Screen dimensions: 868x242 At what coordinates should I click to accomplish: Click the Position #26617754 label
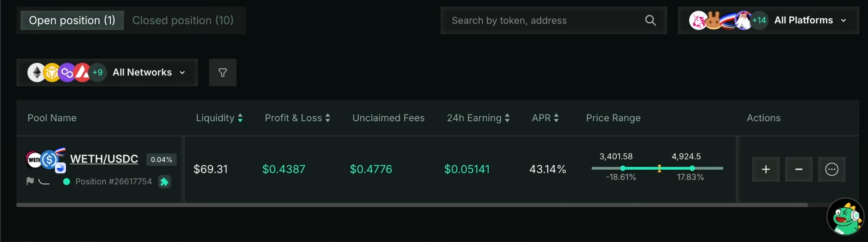113,182
